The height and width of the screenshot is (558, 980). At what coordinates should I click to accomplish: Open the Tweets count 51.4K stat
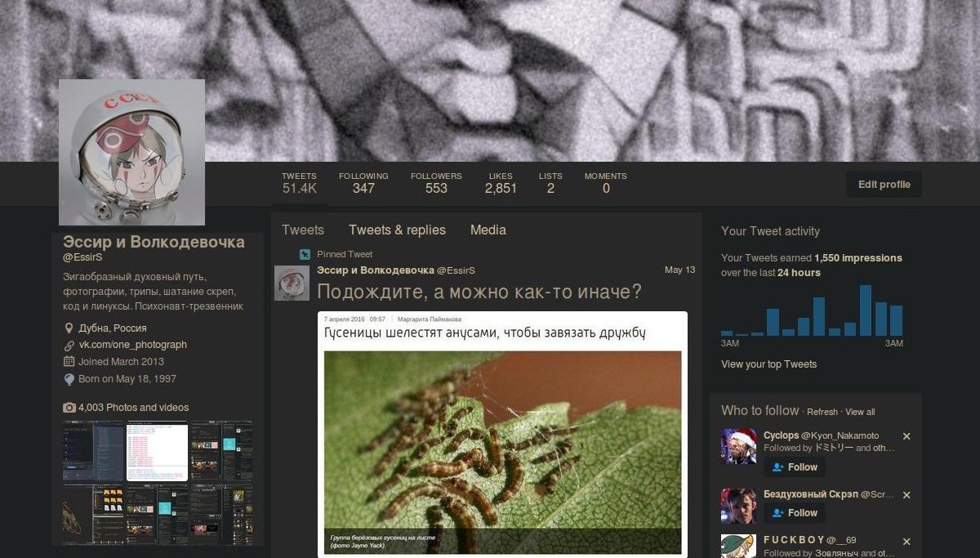click(x=299, y=183)
